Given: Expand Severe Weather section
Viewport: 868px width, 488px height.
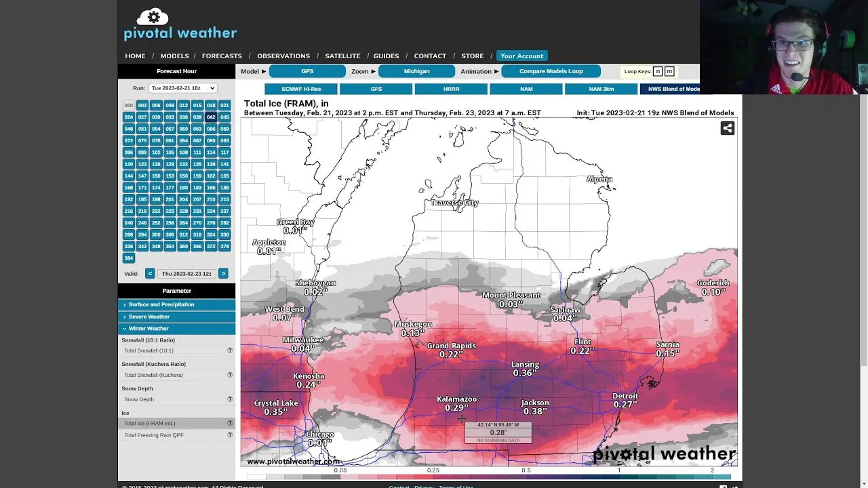Looking at the screenshot, I should [x=176, y=317].
